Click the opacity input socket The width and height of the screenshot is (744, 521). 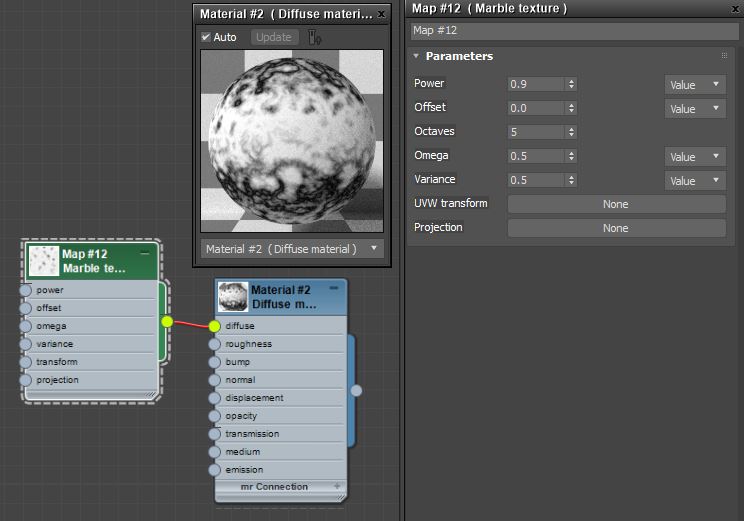[x=214, y=416]
